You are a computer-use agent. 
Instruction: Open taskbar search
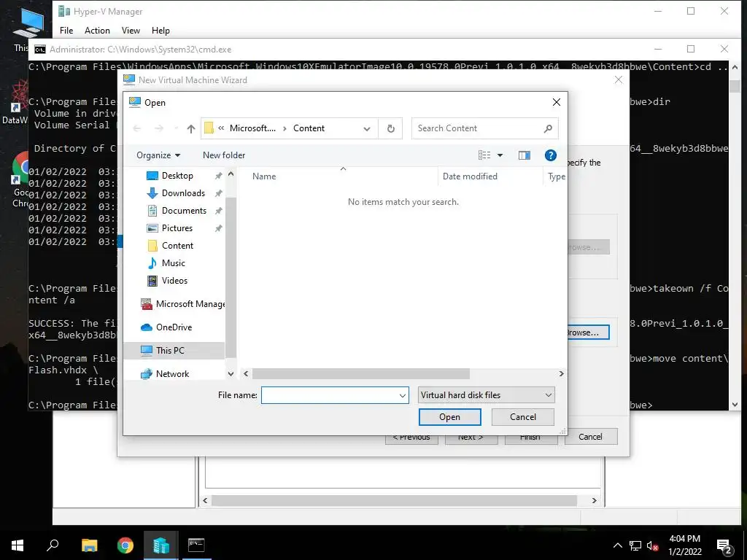(53, 545)
